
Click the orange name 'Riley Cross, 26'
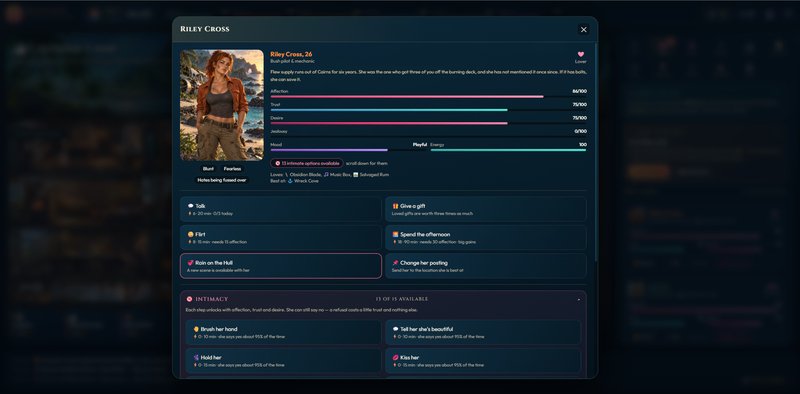pos(291,54)
